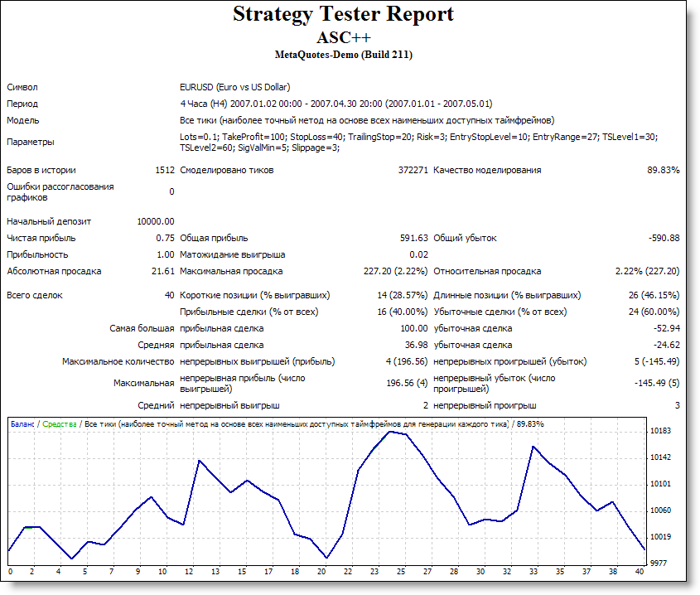Click the Strategy Tester Report title
The width and height of the screenshot is (700, 595).
[x=343, y=14]
